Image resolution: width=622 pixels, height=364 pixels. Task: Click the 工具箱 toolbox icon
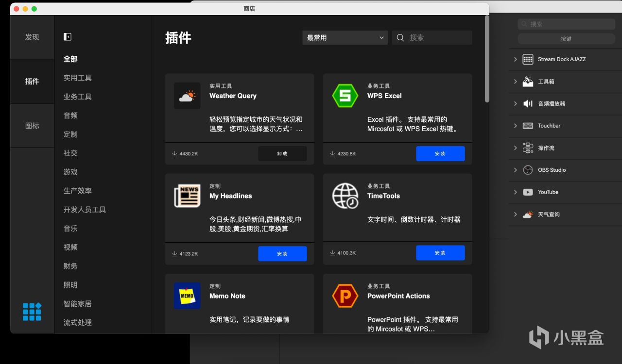pyautogui.click(x=528, y=82)
